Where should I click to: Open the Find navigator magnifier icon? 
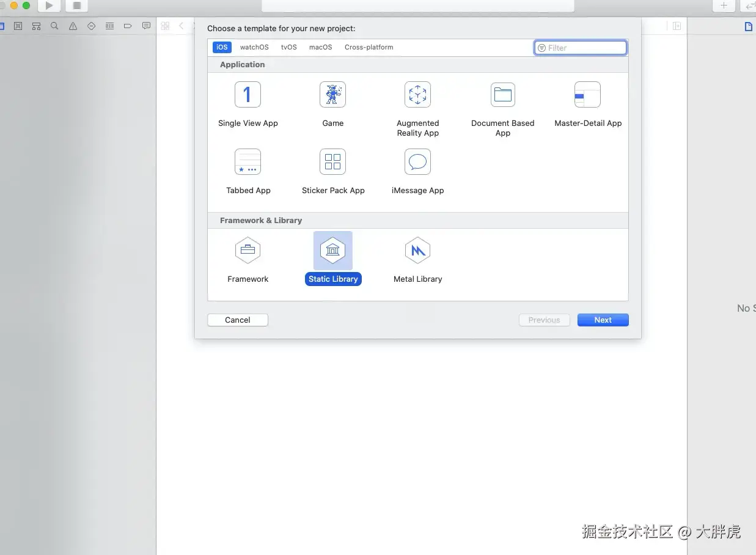pos(54,26)
